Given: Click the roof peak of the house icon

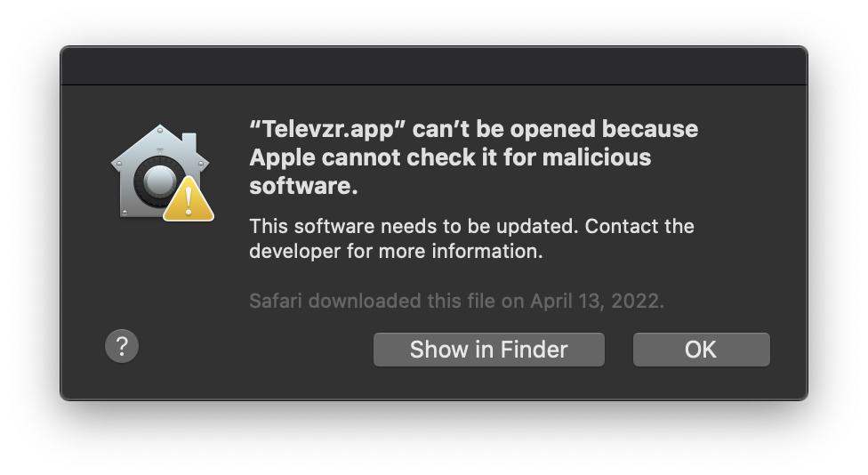Looking at the screenshot, I should [x=160, y=130].
